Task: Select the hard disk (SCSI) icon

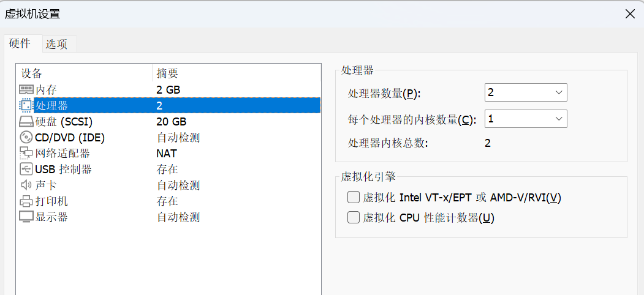Action: pos(26,121)
